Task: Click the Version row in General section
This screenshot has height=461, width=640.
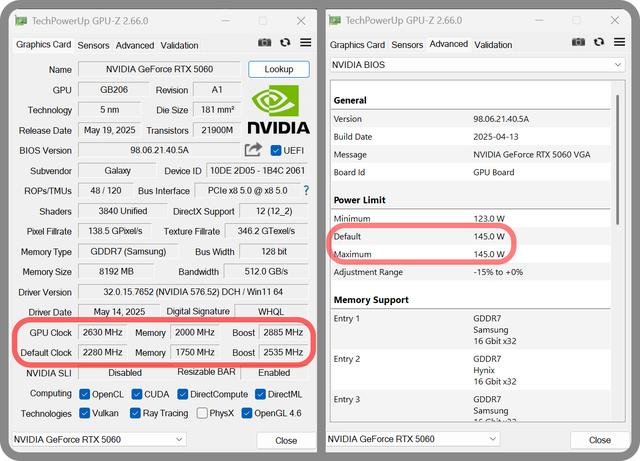Action: coord(471,119)
